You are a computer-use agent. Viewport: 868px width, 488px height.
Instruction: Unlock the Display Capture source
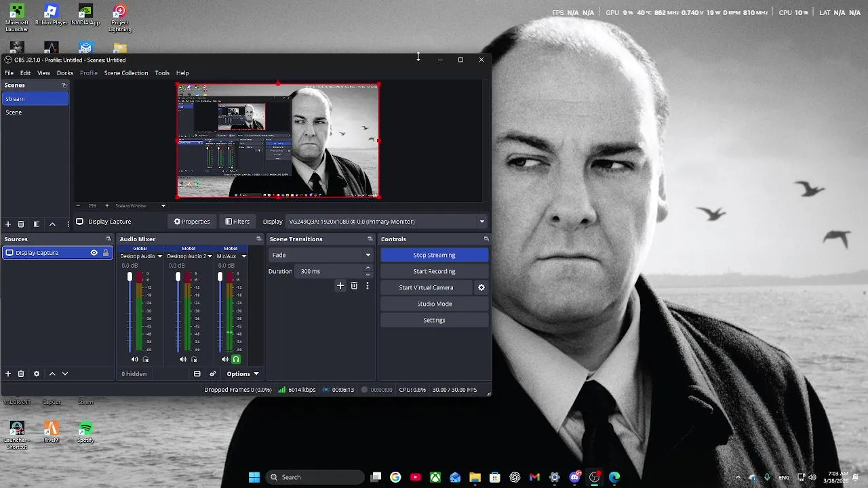(106, 253)
